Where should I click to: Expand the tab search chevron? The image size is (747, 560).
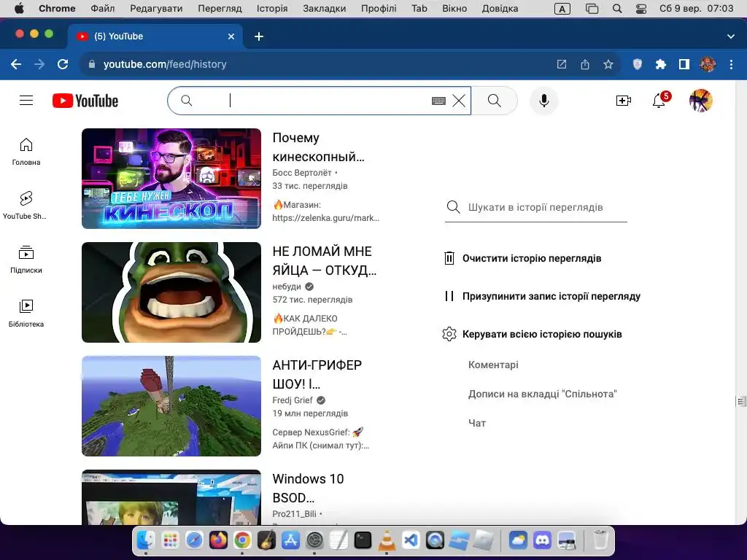pos(730,36)
